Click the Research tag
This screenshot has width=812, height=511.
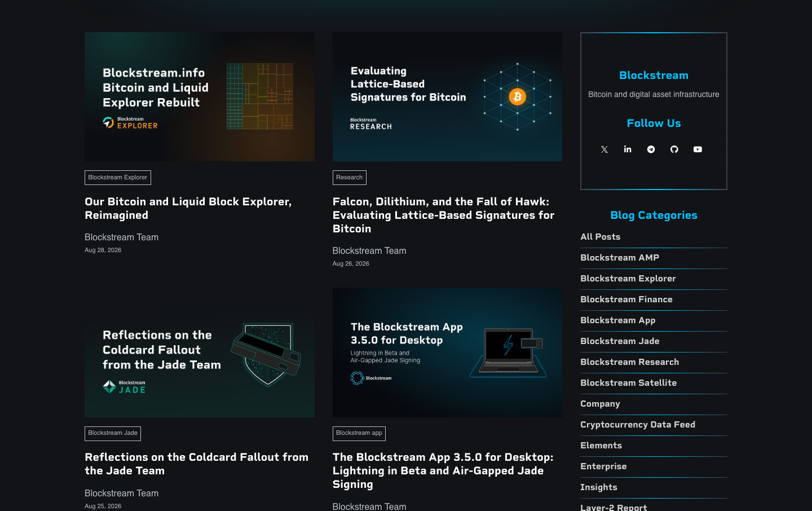pyautogui.click(x=350, y=178)
